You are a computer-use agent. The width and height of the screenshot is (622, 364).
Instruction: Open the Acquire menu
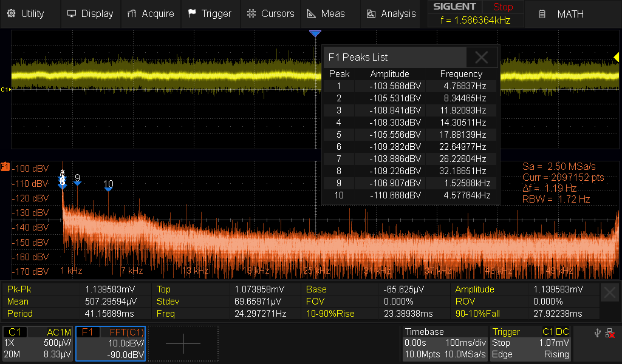coord(151,13)
